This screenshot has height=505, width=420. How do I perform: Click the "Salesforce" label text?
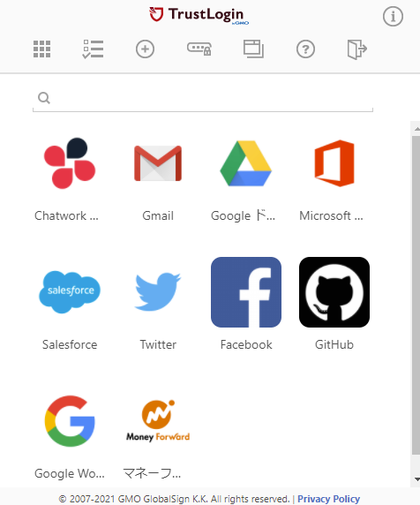[70, 344]
